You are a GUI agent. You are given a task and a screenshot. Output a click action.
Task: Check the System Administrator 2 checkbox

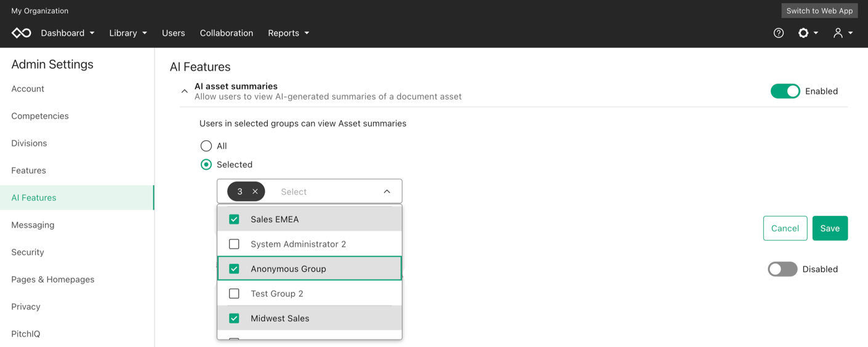[234, 244]
